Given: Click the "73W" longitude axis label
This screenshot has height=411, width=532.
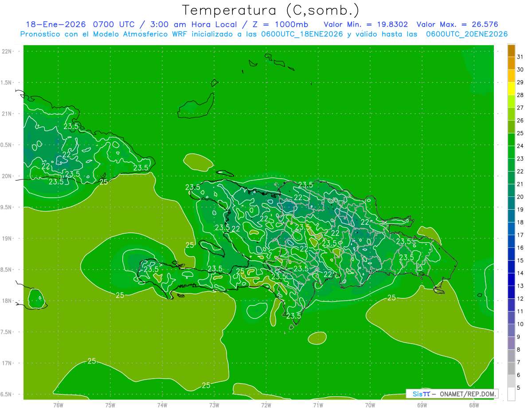Looking at the screenshot, I should coord(214,405).
